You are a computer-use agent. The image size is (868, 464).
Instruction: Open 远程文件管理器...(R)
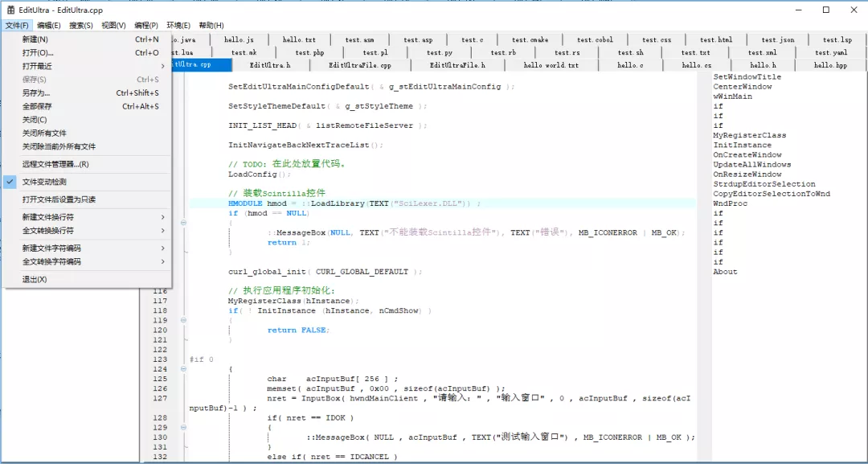tap(88, 164)
